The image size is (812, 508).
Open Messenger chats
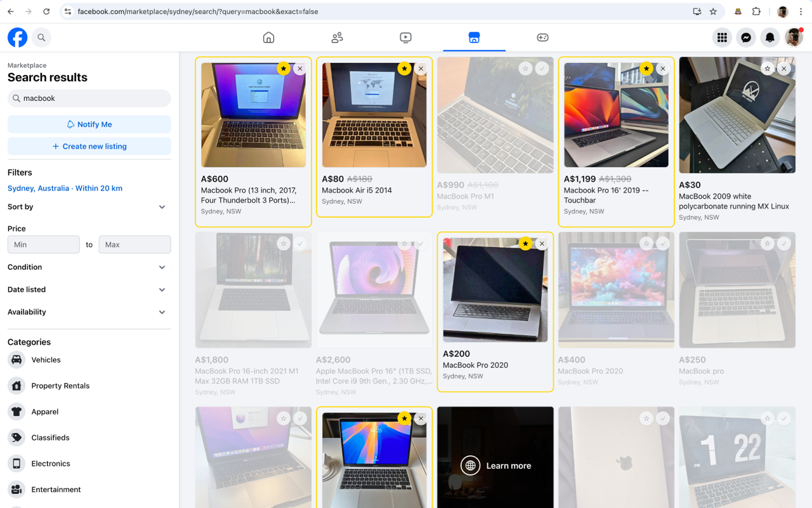746,37
